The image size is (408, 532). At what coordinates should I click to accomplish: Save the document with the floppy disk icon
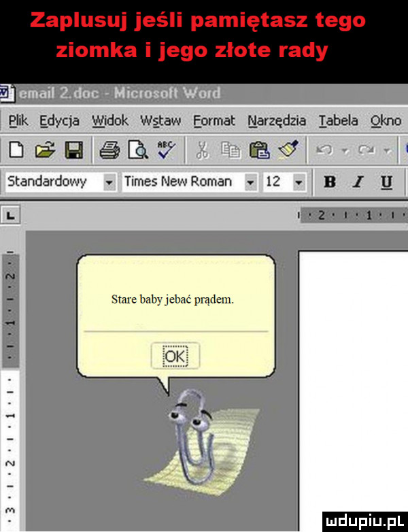click(74, 151)
